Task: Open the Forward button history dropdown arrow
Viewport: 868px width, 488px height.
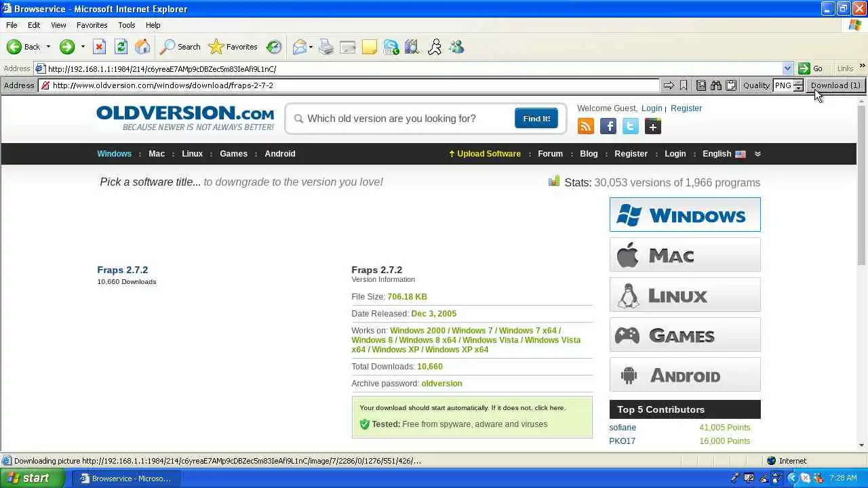Action: click(x=83, y=47)
